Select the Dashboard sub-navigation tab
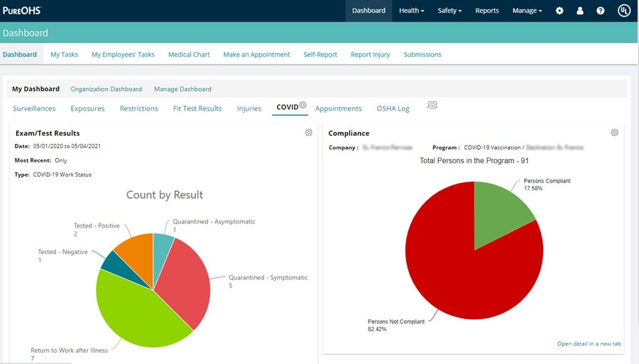639x364 pixels. [x=20, y=54]
